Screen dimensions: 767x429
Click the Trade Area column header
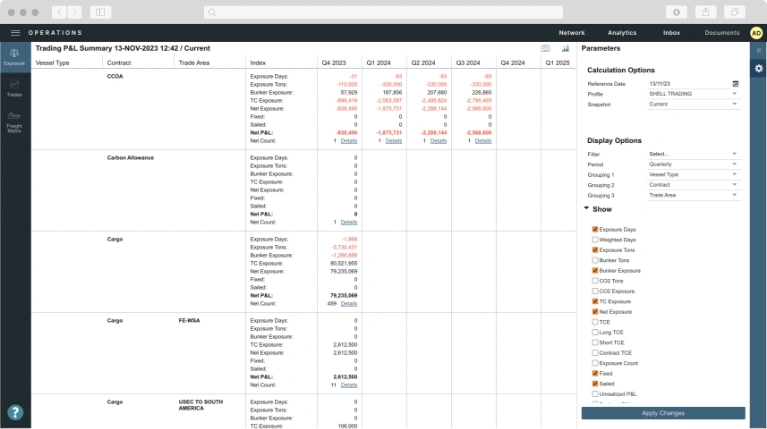[194, 63]
